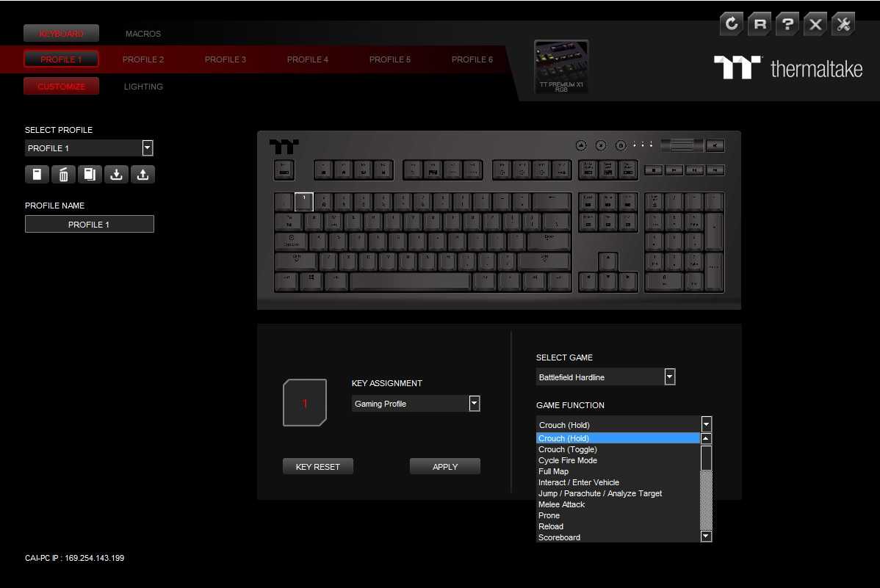The height and width of the screenshot is (588, 880).
Task: Export profile with the upload arrow icon
Action: pyautogui.click(x=143, y=175)
